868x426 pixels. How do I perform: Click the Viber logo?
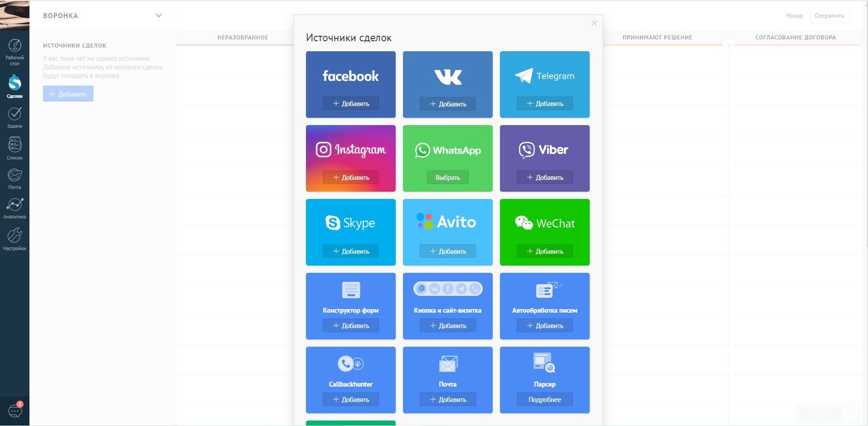pyautogui.click(x=544, y=150)
